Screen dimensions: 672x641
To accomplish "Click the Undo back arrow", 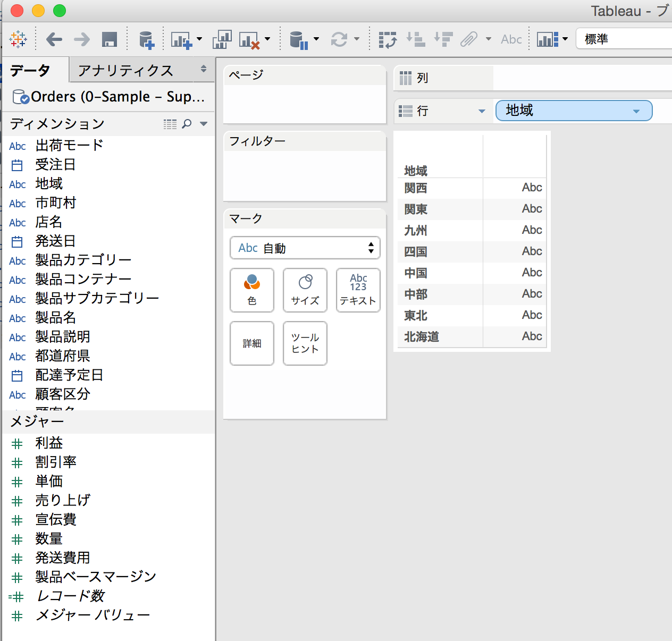I will (53, 39).
